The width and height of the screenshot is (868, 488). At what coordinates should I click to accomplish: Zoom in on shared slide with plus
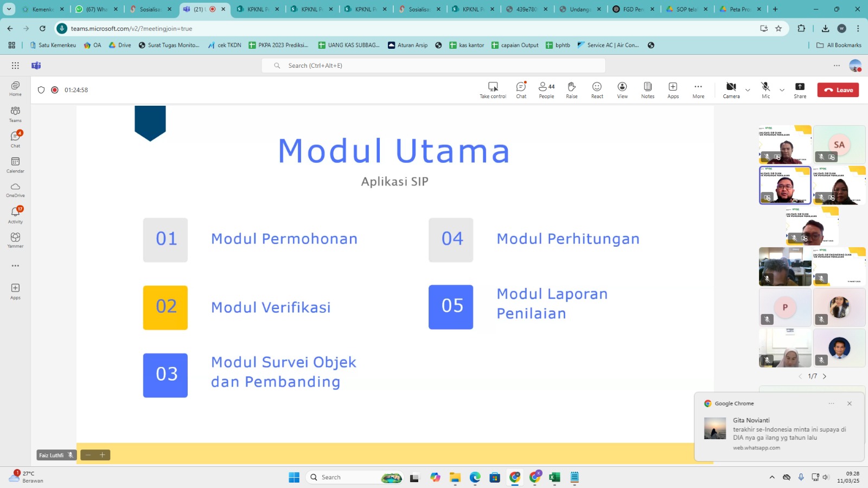pyautogui.click(x=102, y=455)
